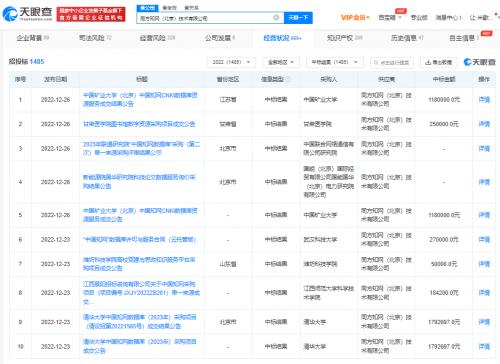Open 详情 for row 6
Viewport: 500px width, 364px height.
point(484,239)
